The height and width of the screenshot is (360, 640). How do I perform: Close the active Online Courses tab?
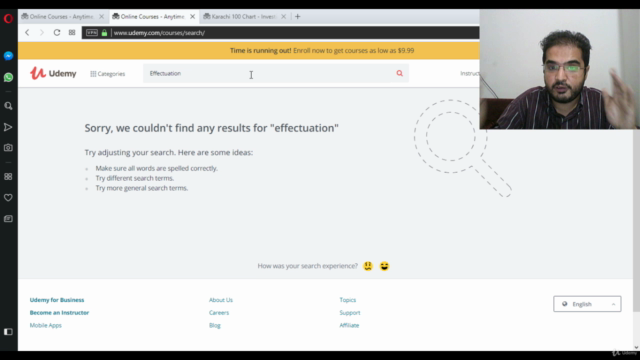point(193,17)
